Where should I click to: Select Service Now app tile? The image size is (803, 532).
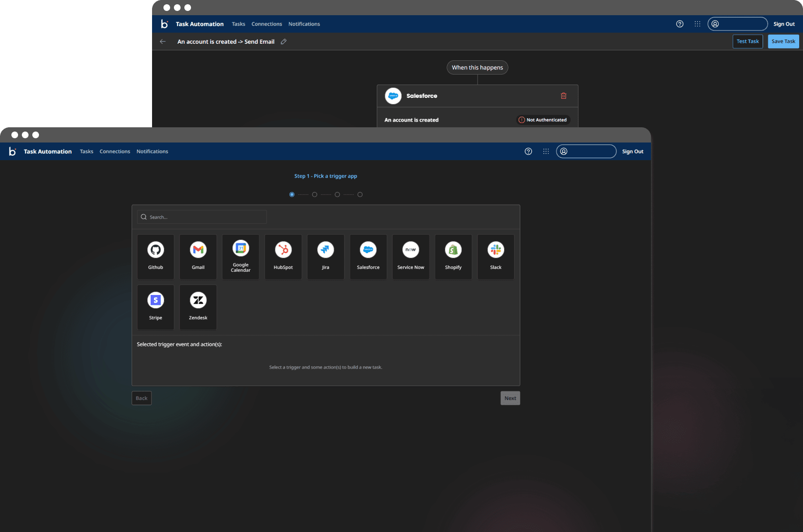pos(411,256)
